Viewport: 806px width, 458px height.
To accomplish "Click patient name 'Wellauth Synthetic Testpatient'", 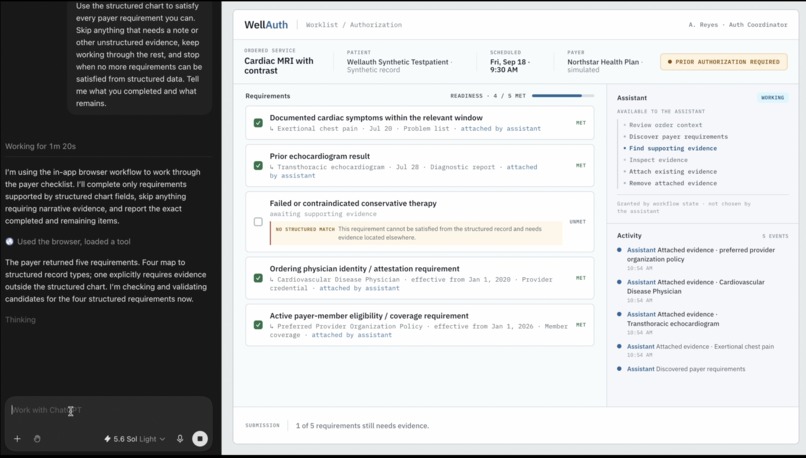I will (397, 62).
